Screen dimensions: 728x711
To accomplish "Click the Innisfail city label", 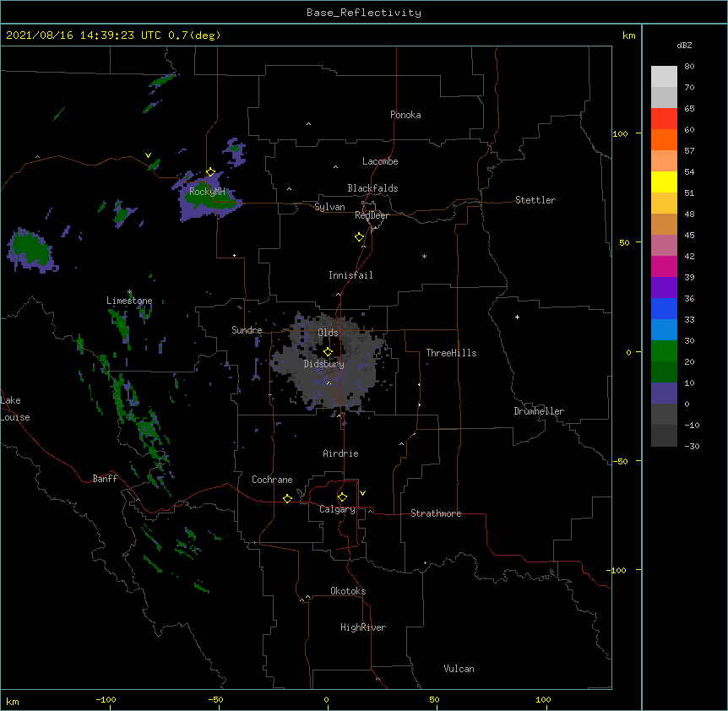I will click(x=350, y=275).
